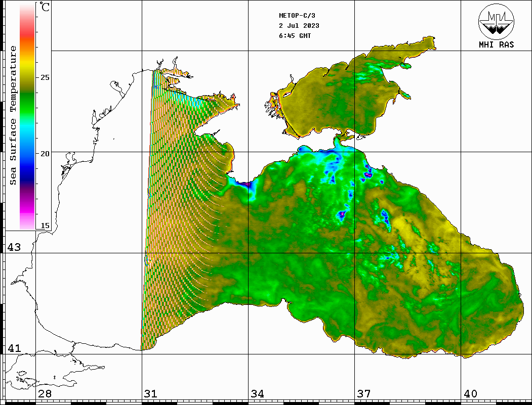
Task: Click the longitude label "37"
Action: [x=364, y=394]
